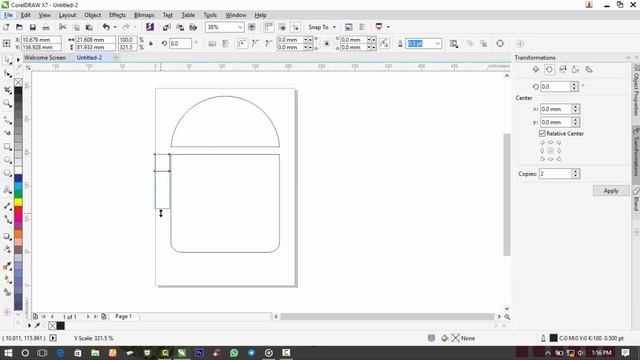The height and width of the screenshot is (360, 640).
Task: Click the Print toolbar icon
Action: point(46,27)
